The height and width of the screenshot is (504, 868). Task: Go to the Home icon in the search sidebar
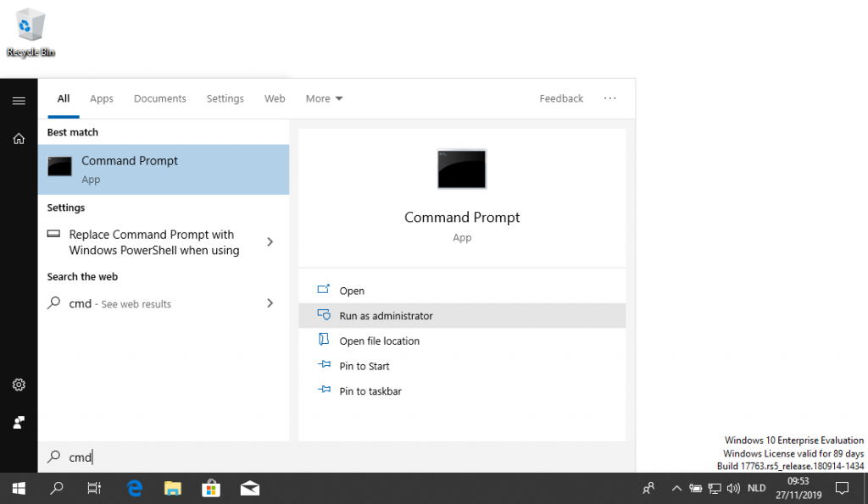click(x=19, y=138)
